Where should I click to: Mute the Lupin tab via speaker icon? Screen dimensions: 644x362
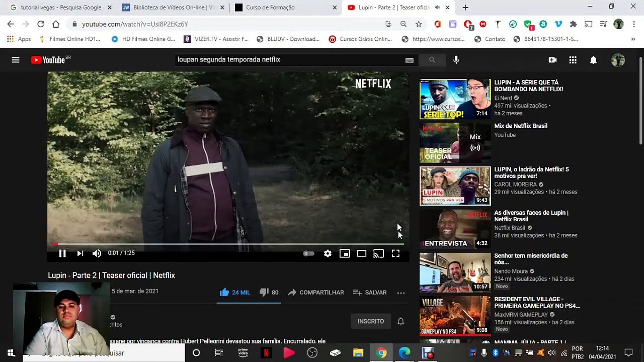437,8
